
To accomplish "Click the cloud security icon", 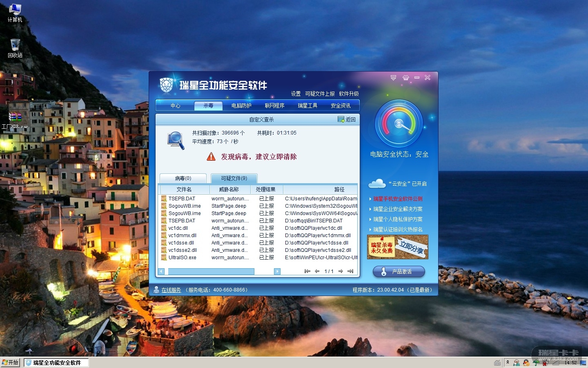I will [377, 184].
